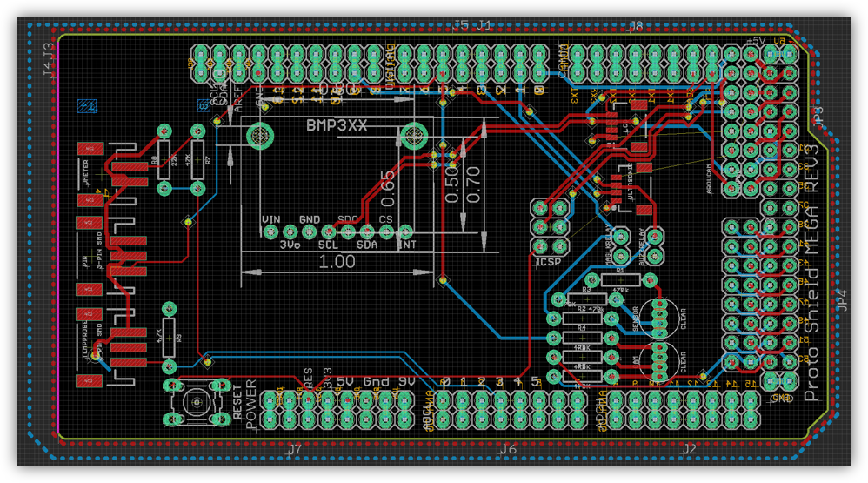Select the J7 connector designator
868x483 pixels.
(294, 449)
